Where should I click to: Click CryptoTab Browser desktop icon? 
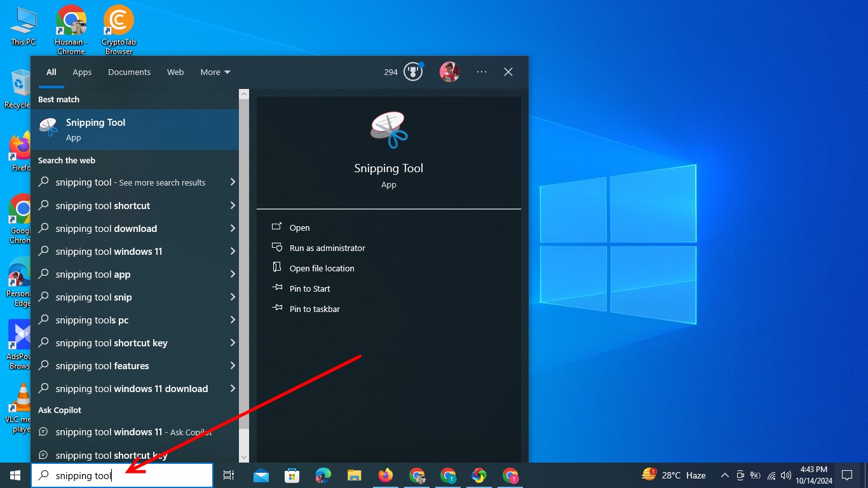119,30
